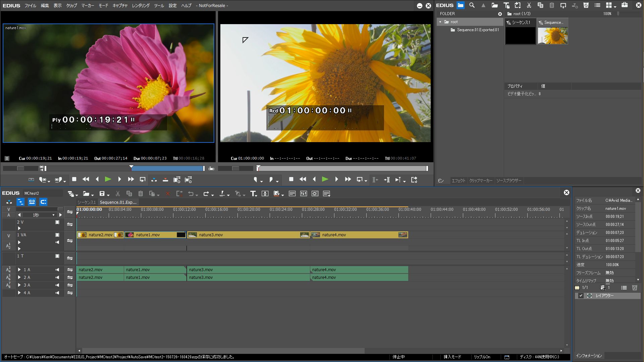
Task: Collapse the root folder tree node
Action: (440, 22)
